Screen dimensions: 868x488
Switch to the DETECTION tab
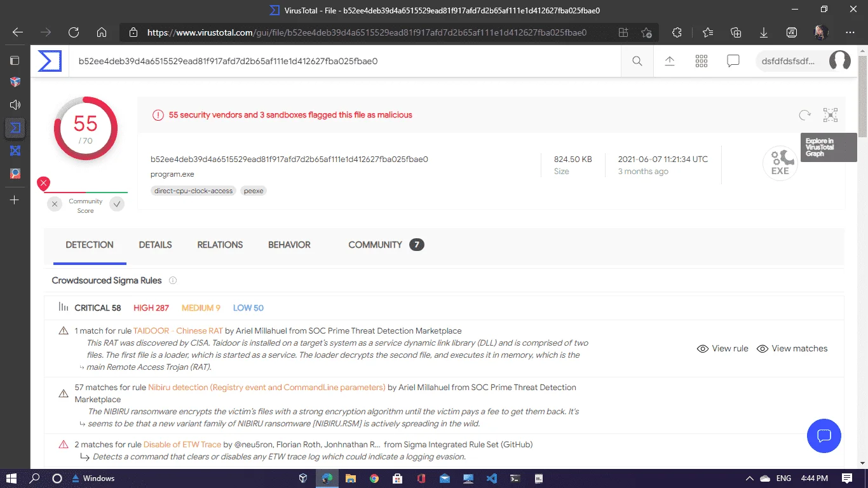[90, 245]
